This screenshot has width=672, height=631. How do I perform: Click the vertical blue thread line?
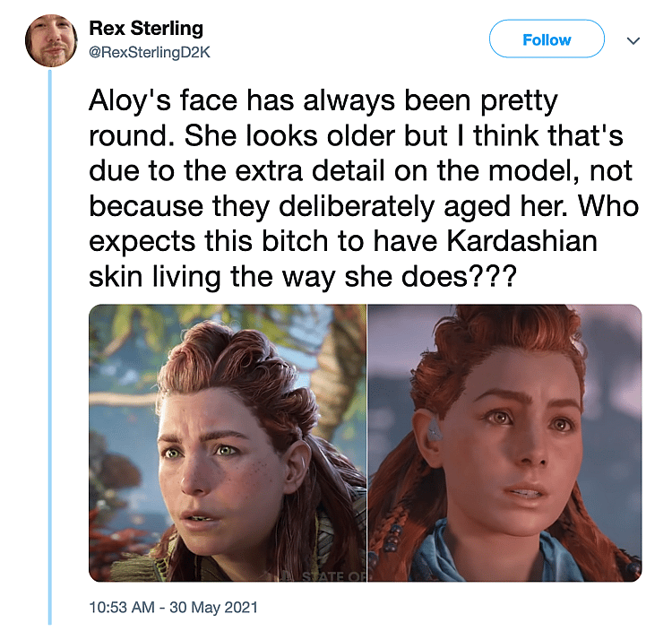(49, 347)
